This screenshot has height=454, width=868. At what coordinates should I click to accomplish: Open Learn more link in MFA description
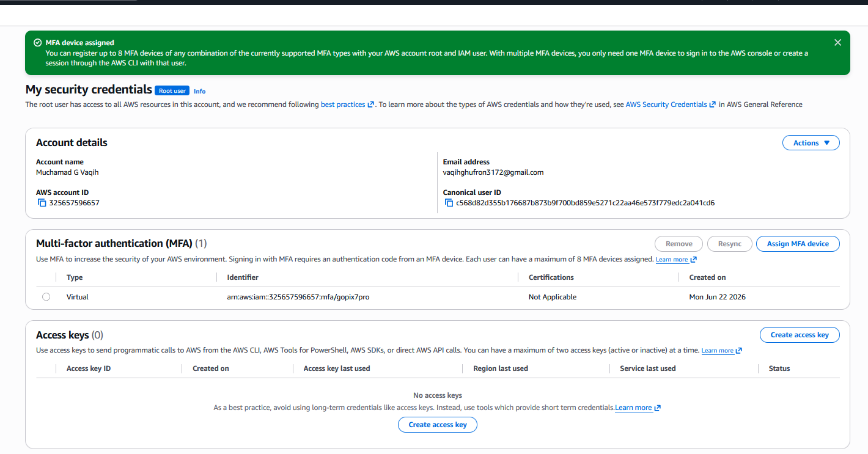click(x=672, y=260)
